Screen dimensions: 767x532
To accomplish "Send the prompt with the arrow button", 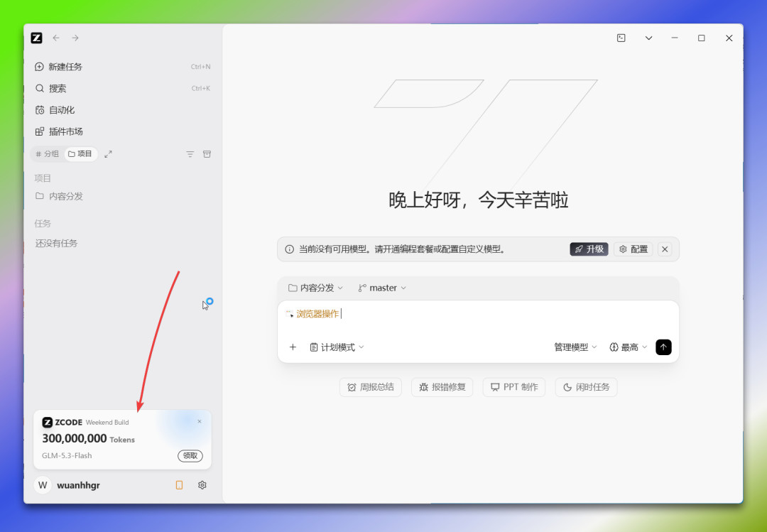I will (x=663, y=347).
